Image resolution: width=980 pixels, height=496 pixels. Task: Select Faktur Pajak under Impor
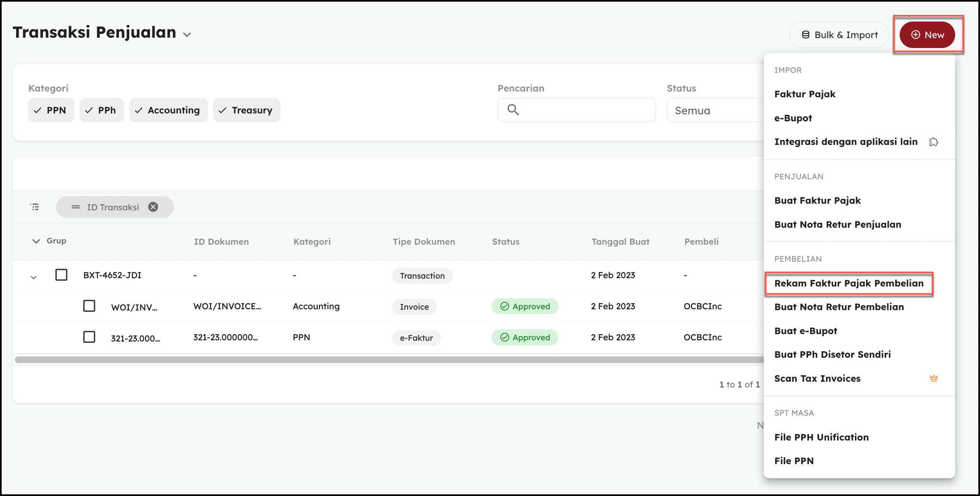click(x=805, y=94)
